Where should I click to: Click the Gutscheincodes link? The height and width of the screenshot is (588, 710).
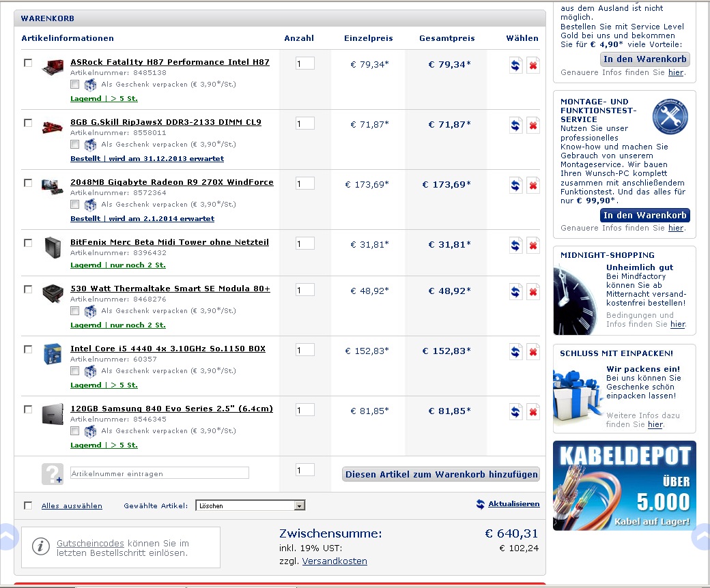pyautogui.click(x=90, y=543)
